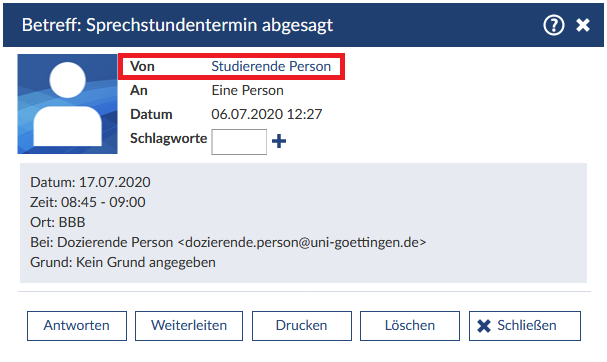Click the dozierende.person@uni-goettingen.de email address
The height and width of the screenshot is (362, 607).
[302, 243]
